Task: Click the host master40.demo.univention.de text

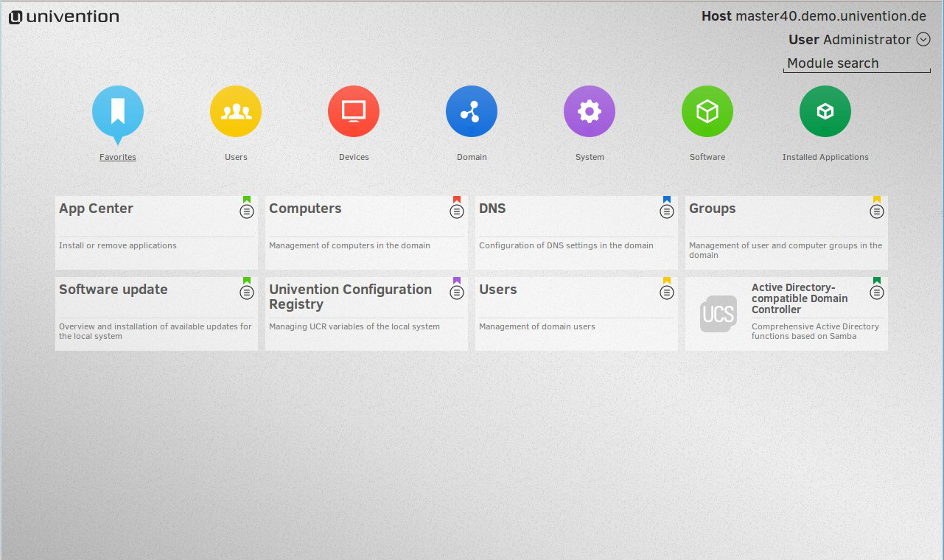Action: coord(831,16)
